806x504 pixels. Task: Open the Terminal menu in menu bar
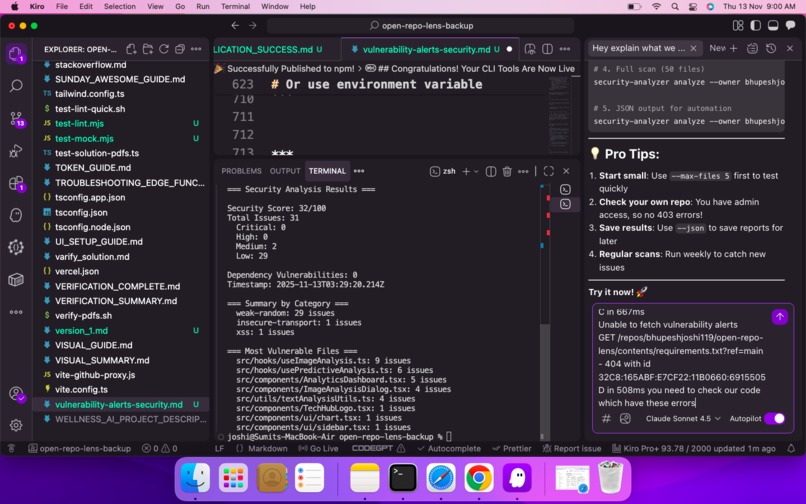tap(235, 6)
